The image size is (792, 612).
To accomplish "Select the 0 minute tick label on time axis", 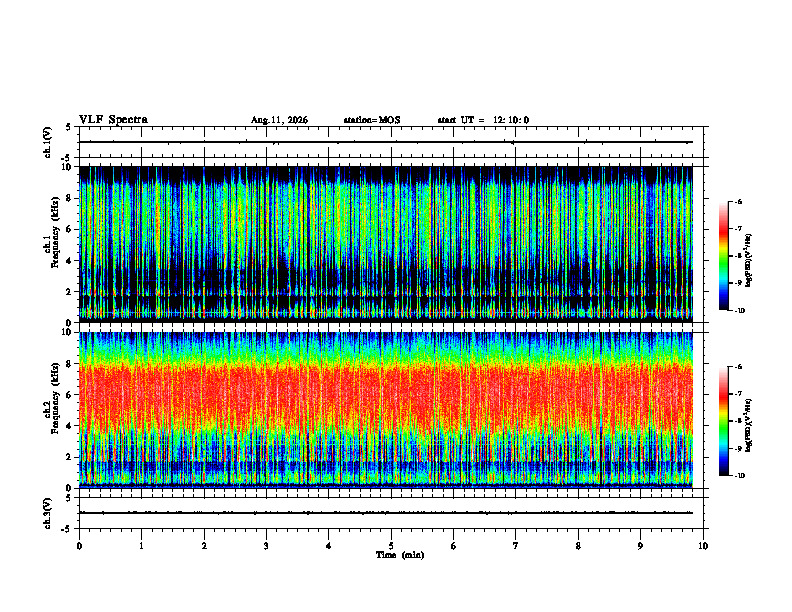I will (x=79, y=546).
